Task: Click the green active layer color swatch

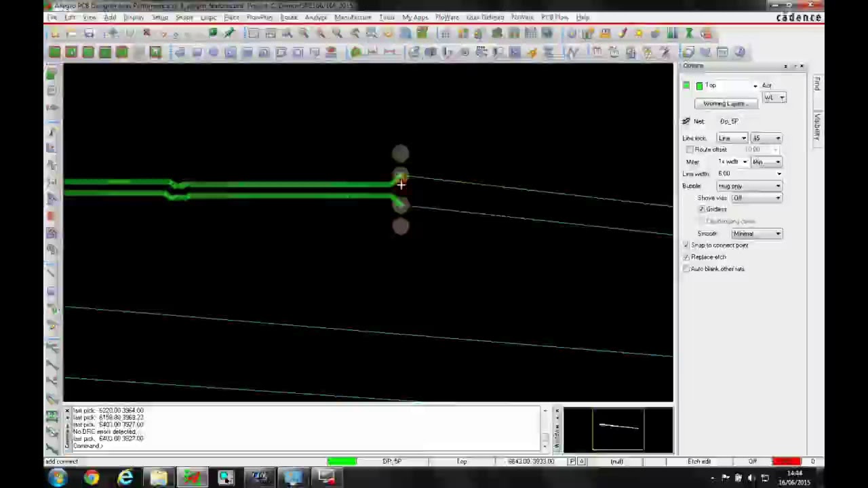Action: [x=699, y=86]
